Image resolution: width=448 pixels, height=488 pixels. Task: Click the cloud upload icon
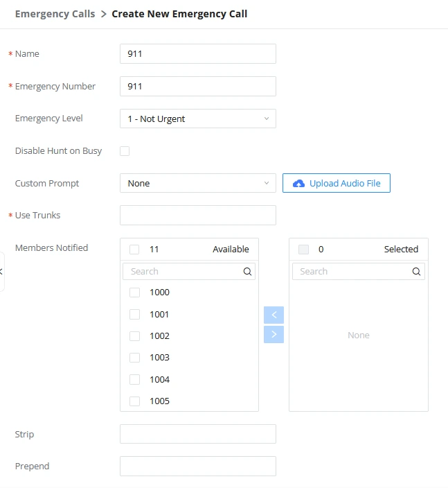tap(298, 183)
